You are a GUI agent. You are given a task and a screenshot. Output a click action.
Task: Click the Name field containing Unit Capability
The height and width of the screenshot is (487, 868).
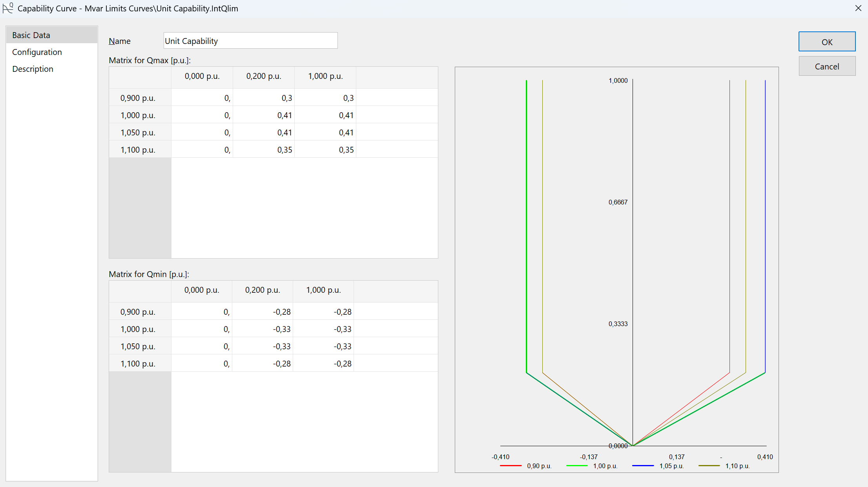coord(250,41)
